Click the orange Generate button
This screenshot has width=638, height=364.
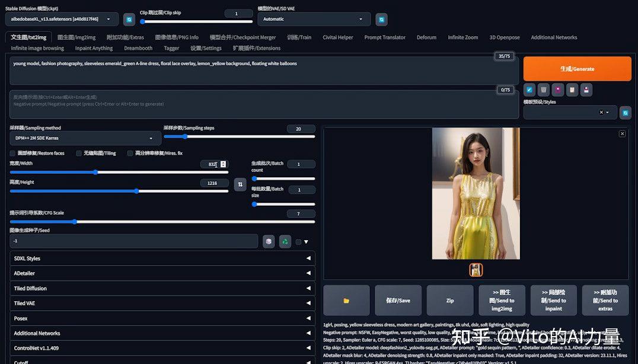(x=577, y=69)
